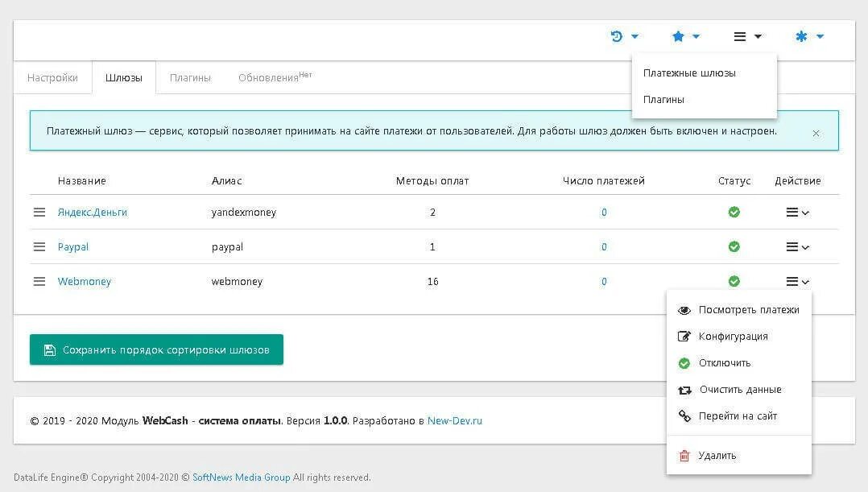This screenshot has height=492, width=868.
Task: Click payment methods value 16 for Webmoney
Action: pos(433,282)
